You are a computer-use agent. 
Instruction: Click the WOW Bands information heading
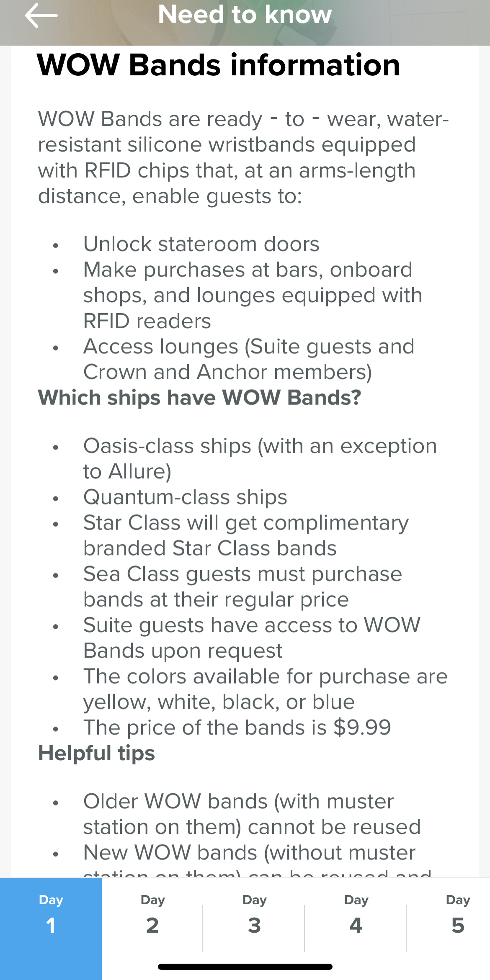219,65
